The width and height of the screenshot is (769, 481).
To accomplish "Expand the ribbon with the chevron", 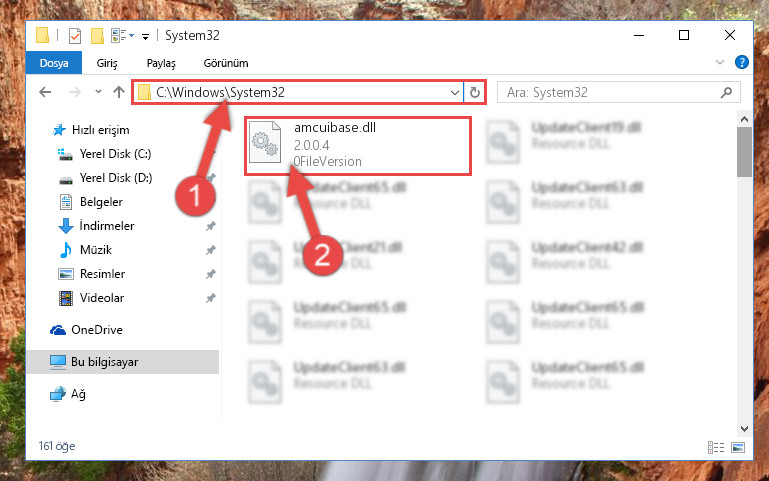I will click(719, 62).
